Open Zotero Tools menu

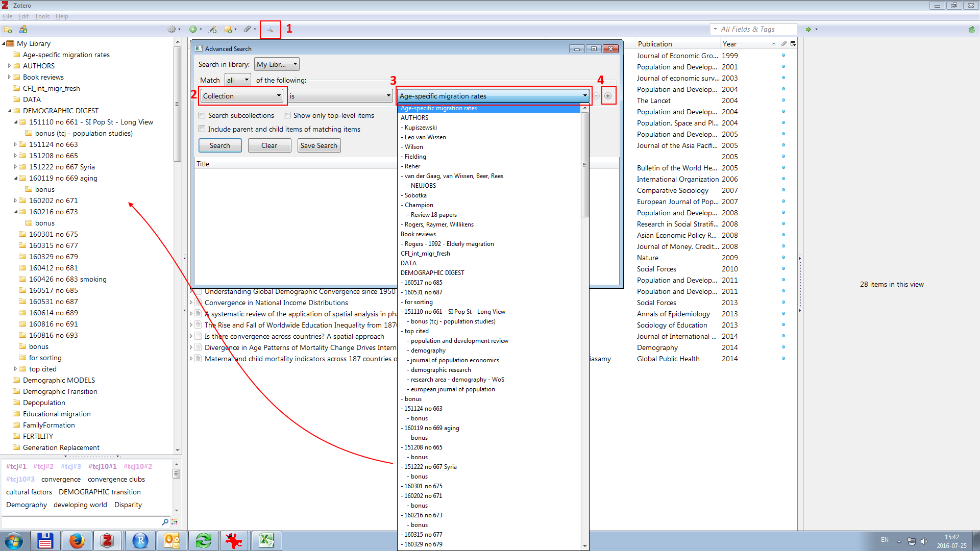(x=42, y=16)
